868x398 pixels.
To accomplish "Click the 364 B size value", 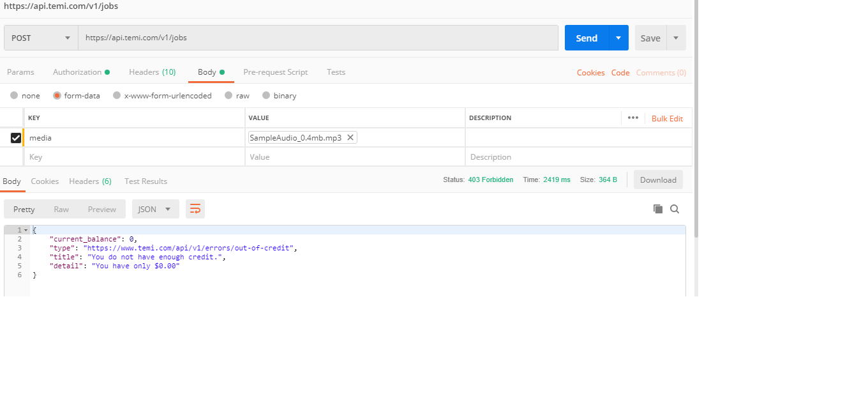I will click(608, 180).
